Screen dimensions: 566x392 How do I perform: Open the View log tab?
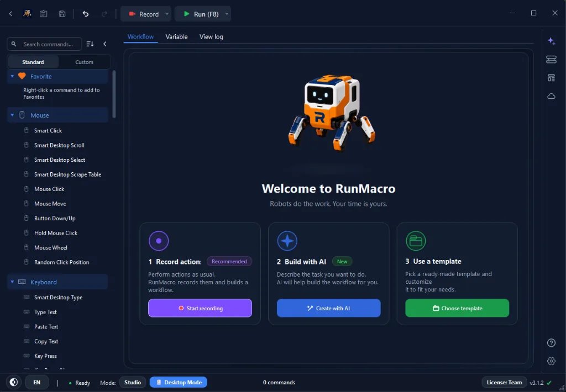click(x=211, y=37)
